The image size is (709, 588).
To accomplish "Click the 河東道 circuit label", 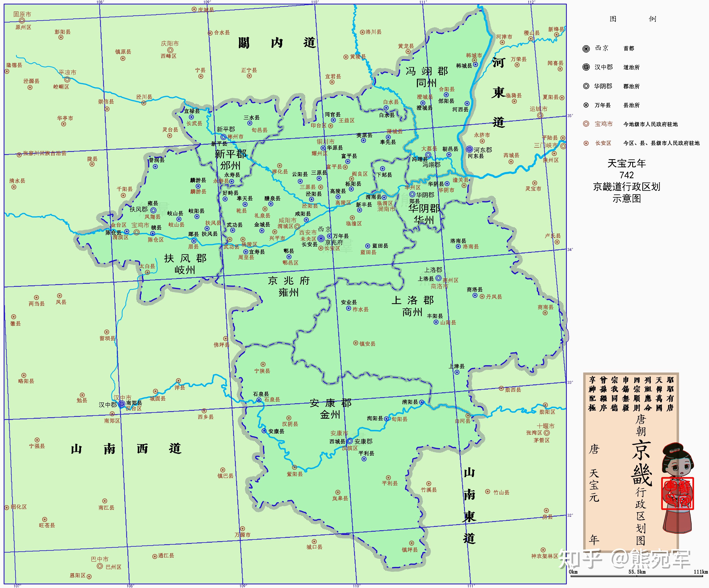I will pyautogui.click(x=499, y=92).
